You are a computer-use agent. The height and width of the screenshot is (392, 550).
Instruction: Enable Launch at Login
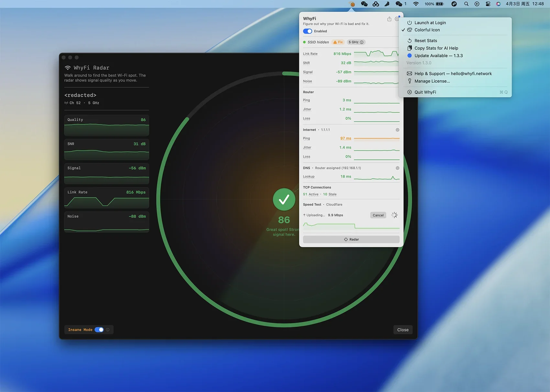pyautogui.click(x=430, y=23)
